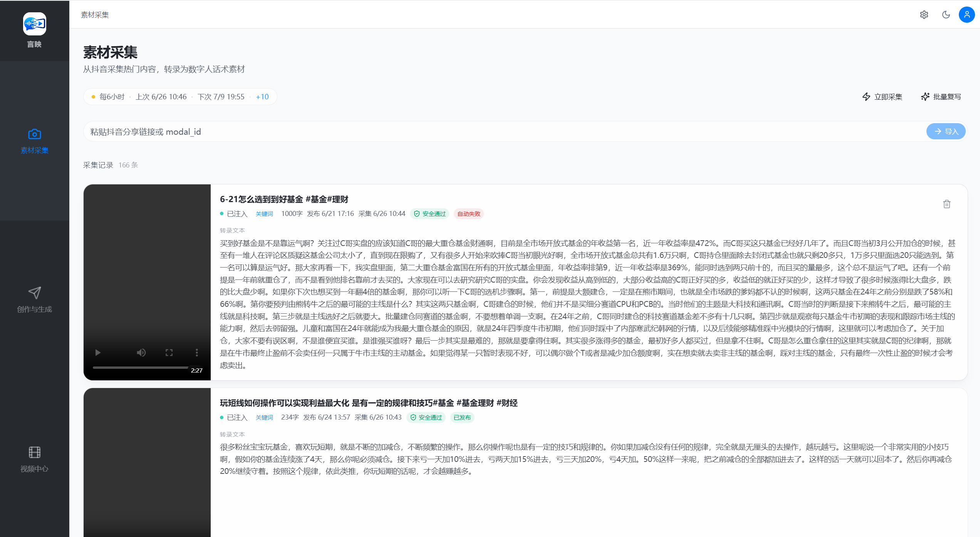Click the 自动失败 badge
This screenshot has height=537, width=980.
coord(469,214)
